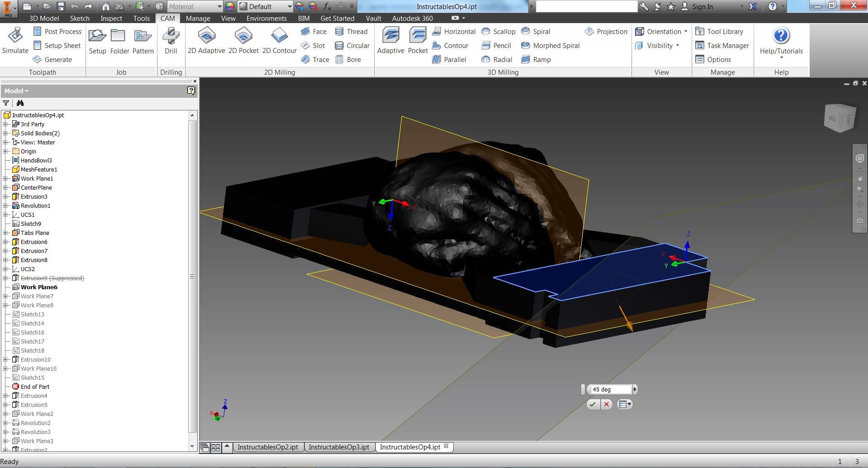Click Generate toolpath

coord(52,60)
